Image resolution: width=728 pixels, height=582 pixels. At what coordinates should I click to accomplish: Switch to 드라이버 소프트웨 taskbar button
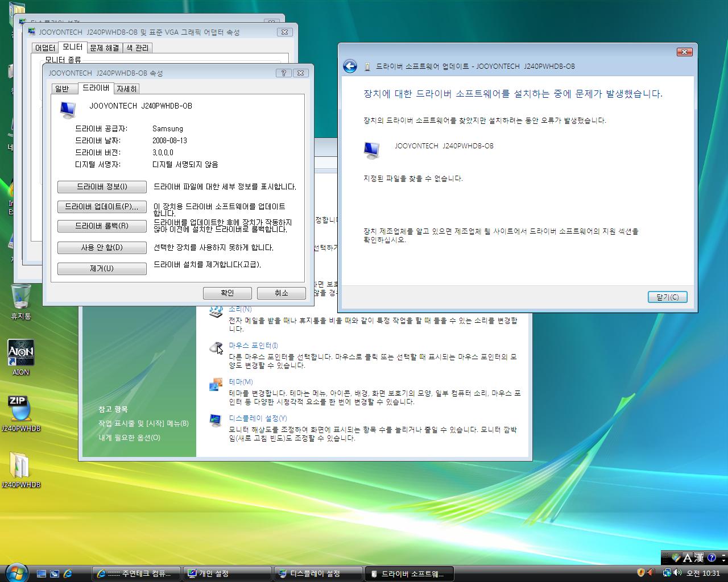(x=409, y=574)
